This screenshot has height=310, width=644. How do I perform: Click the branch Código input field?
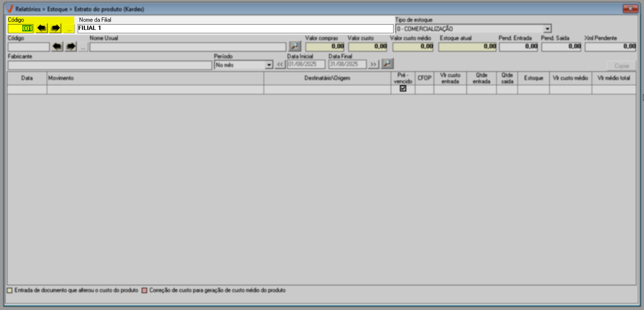(x=21, y=28)
